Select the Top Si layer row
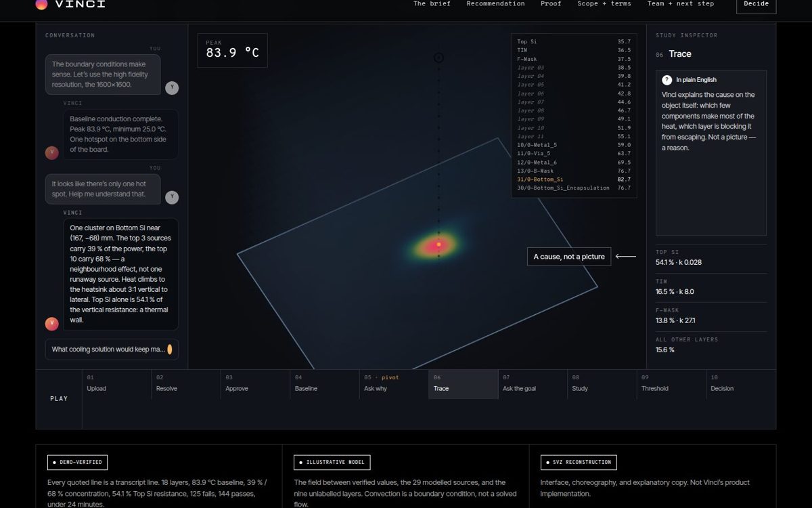The width and height of the screenshot is (812, 508). [x=574, y=42]
